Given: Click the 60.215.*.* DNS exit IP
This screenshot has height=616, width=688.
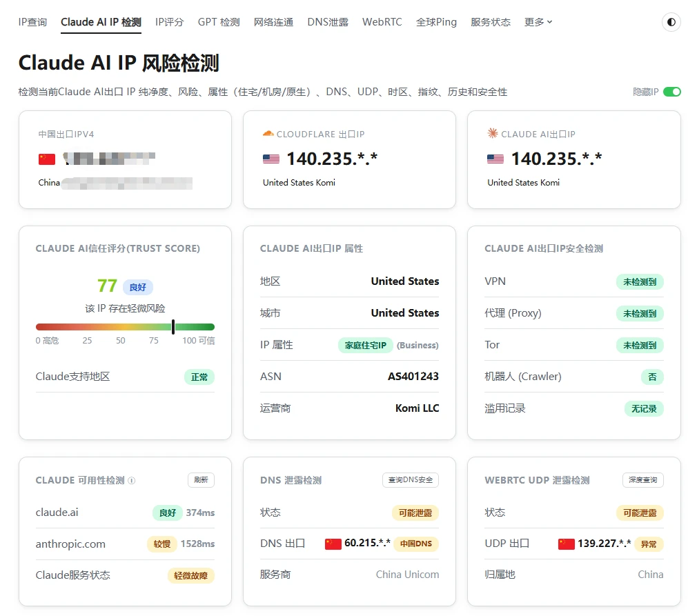Looking at the screenshot, I should tap(367, 543).
